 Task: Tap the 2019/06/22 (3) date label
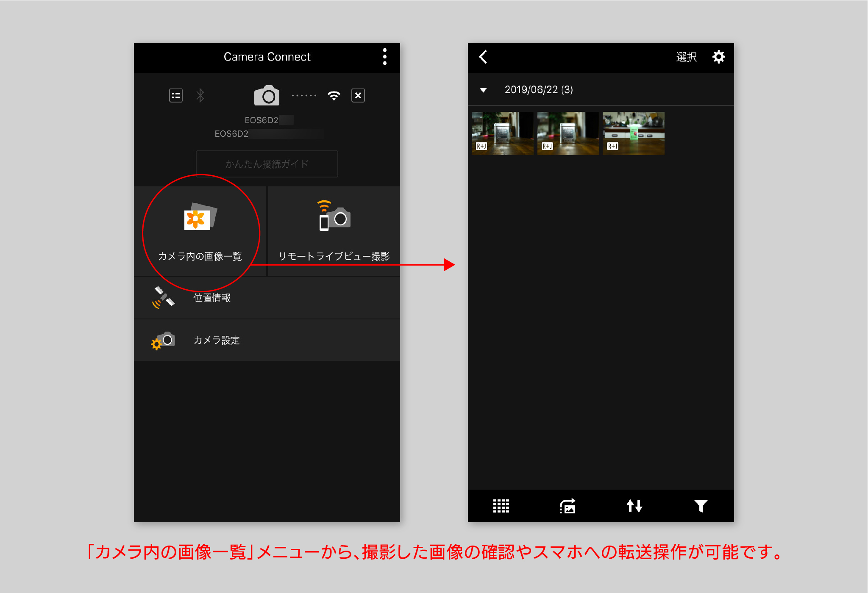tap(539, 90)
